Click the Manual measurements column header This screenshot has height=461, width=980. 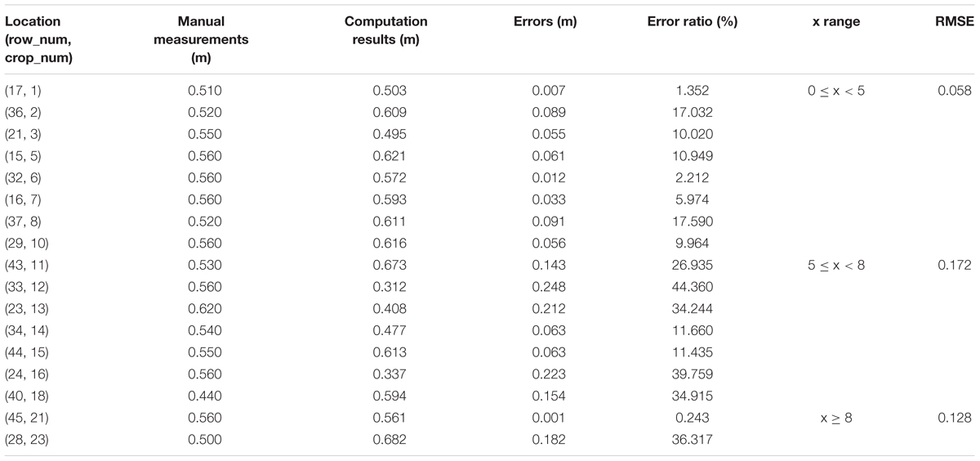[x=200, y=40]
